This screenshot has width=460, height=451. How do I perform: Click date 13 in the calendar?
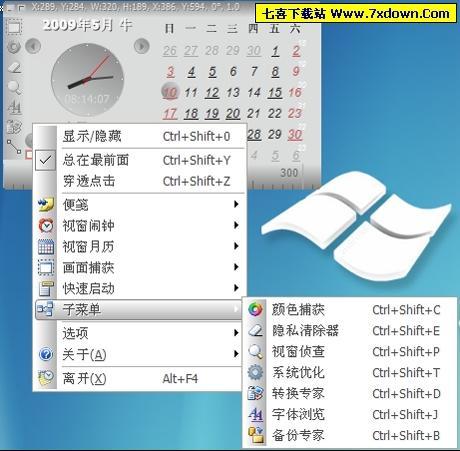(233, 92)
